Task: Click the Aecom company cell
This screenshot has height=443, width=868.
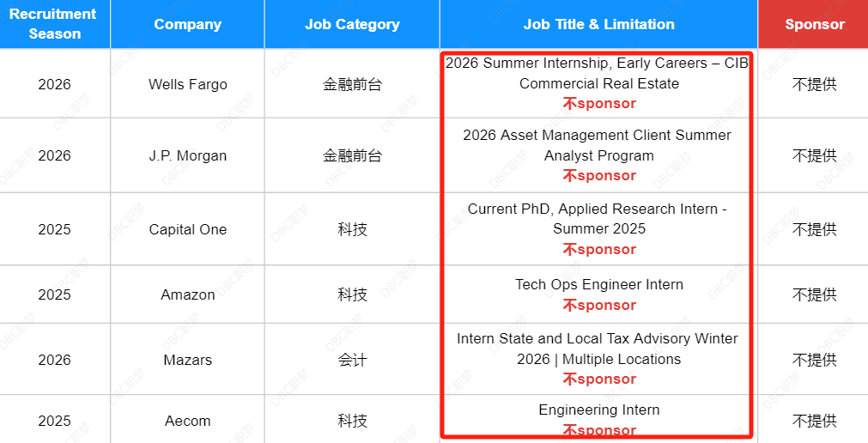Action: click(x=188, y=421)
